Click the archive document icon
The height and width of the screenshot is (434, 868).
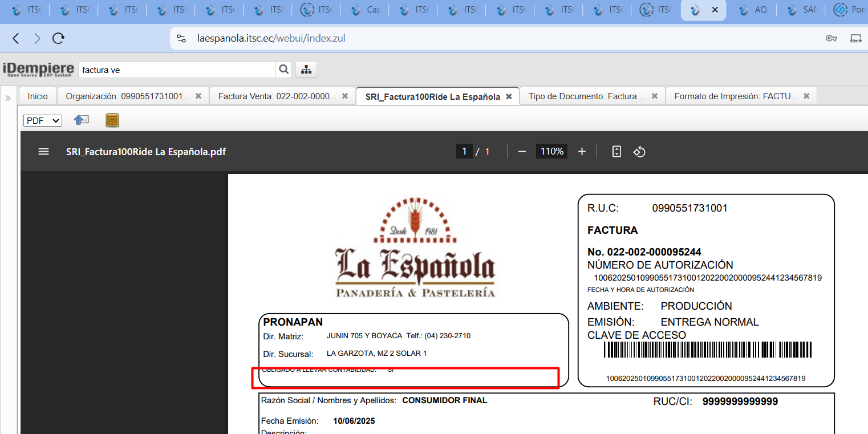[112, 120]
